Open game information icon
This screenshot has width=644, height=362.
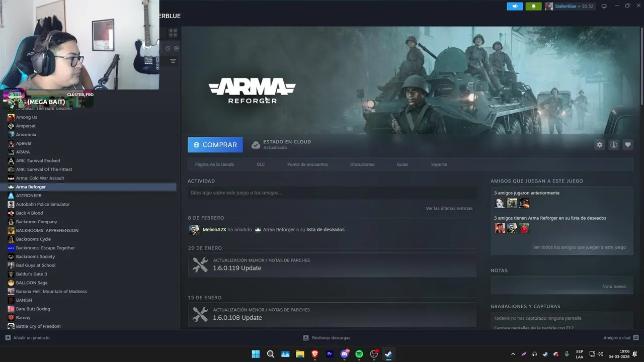click(614, 145)
